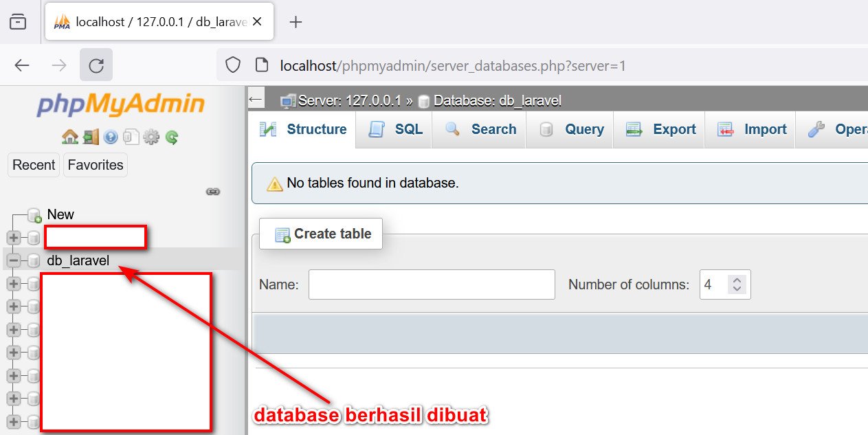The width and height of the screenshot is (868, 435).
Task: Select the localhost / 127.0.0.1 browser tab
Action: click(x=159, y=22)
